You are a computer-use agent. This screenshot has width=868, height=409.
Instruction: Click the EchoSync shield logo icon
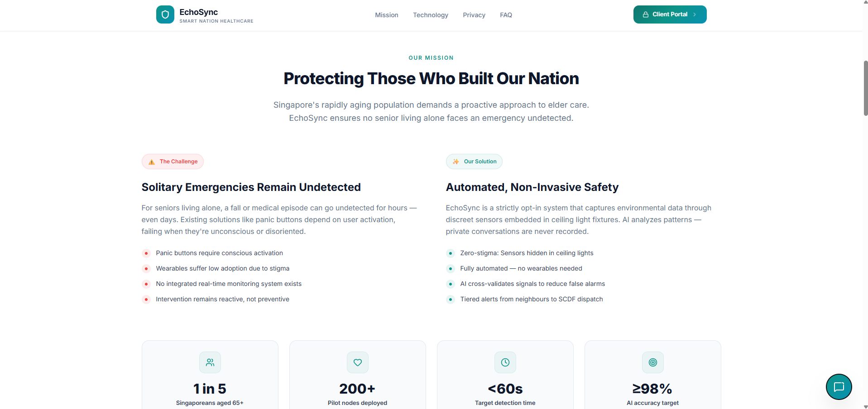tap(165, 14)
